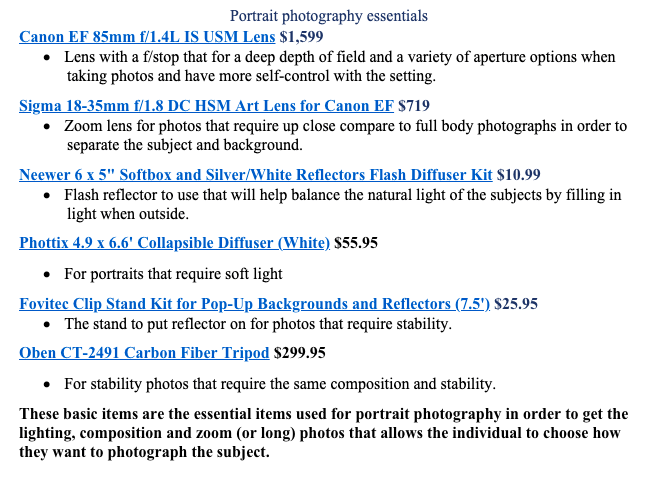This screenshot has height=479, width=652.
Task: Click the Flash reflector description bullet
Action: 343,205
